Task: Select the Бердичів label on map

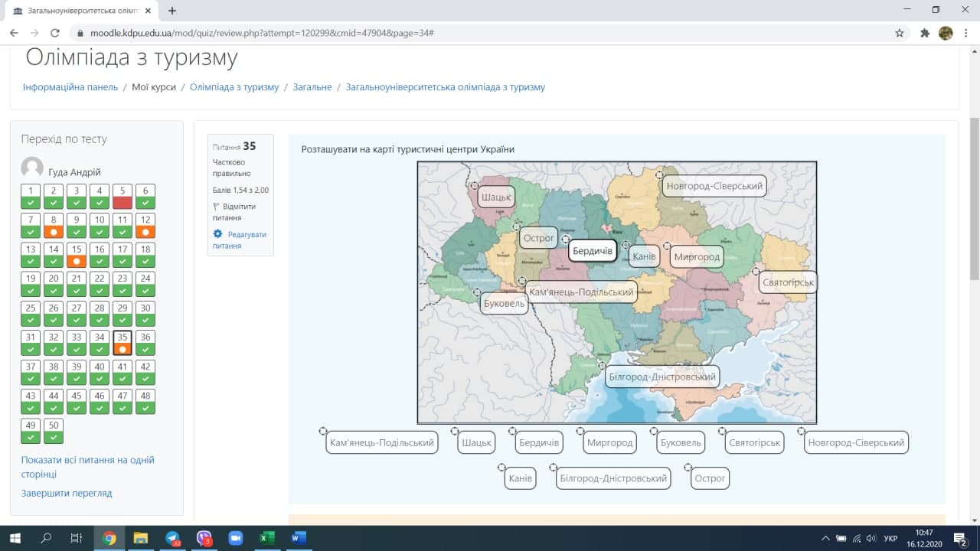Action: pos(592,251)
